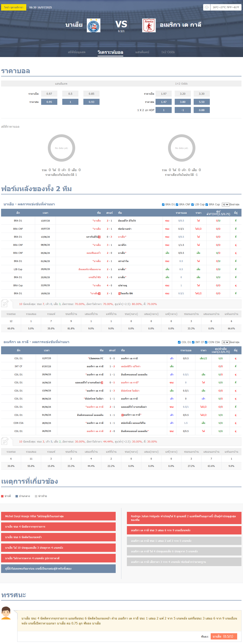Toggle the LIB Cup checkbox
Screen dimensions: 243x644
pos(192,204)
